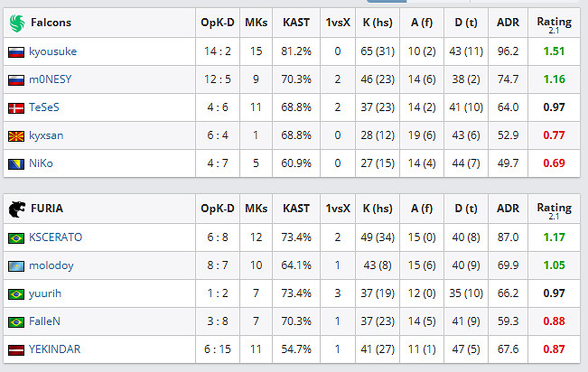Sort Falcons table by MKs column
Viewport: 588px width, 372px height.
click(257, 23)
